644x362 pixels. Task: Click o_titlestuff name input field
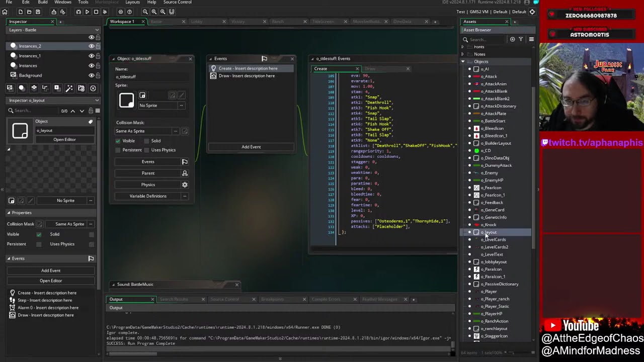coord(152,77)
